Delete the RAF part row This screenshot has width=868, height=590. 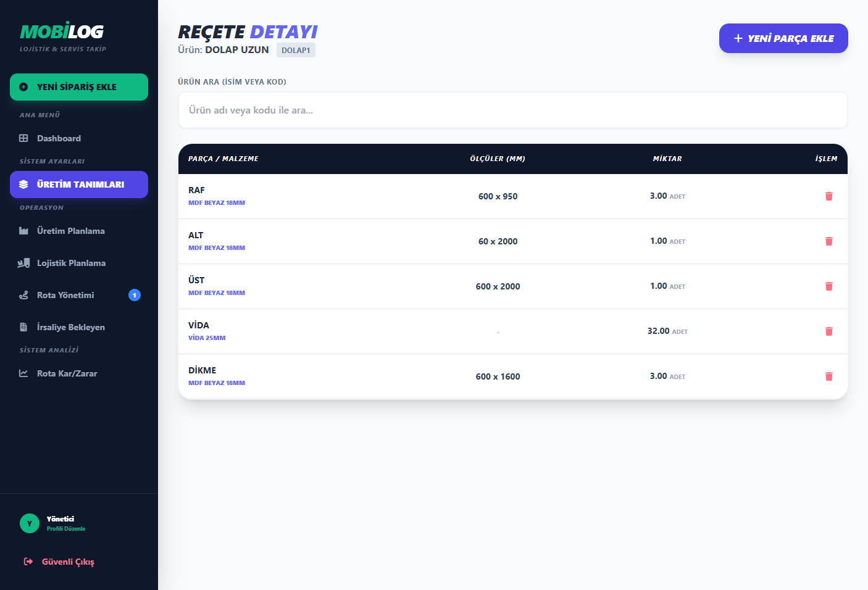828,196
